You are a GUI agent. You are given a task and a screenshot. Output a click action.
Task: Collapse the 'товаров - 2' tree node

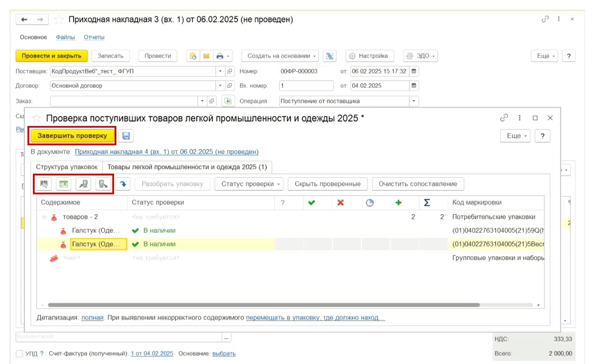point(44,217)
